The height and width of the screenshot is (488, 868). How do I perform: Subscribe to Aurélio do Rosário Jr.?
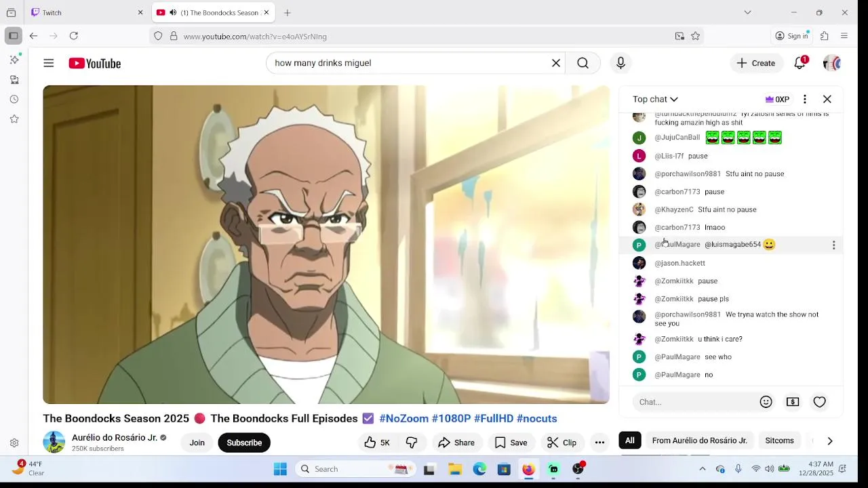pos(244,443)
